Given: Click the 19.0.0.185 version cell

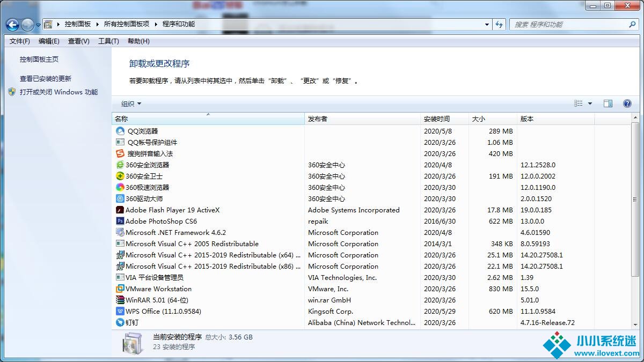Looking at the screenshot, I should [x=536, y=210].
